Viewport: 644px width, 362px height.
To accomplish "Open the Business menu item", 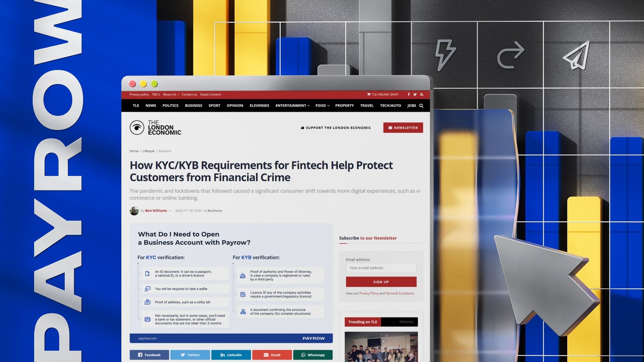I will coord(194,106).
